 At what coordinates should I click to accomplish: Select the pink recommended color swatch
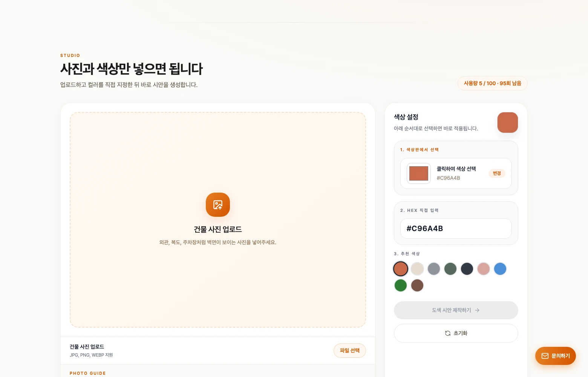pos(484,269)
